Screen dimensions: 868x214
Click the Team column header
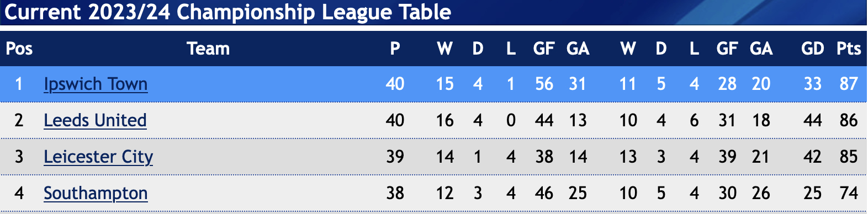click(208, 49)
